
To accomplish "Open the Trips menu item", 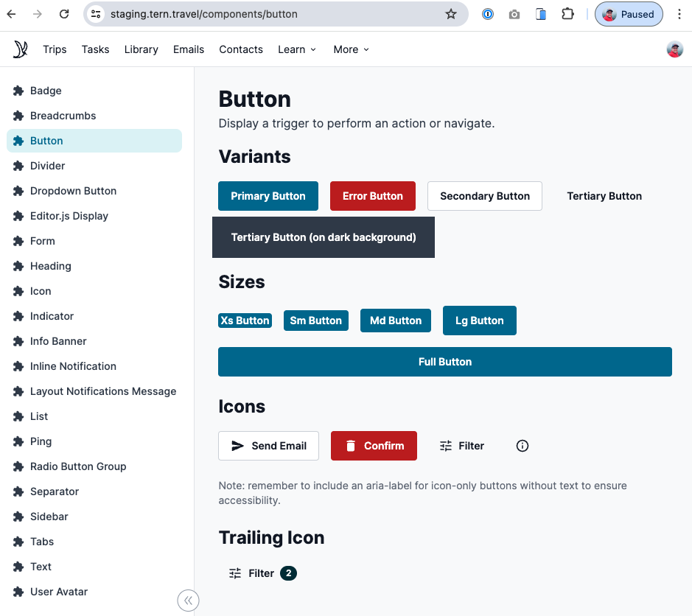I will pyautogui.click(x=55, y=49).
